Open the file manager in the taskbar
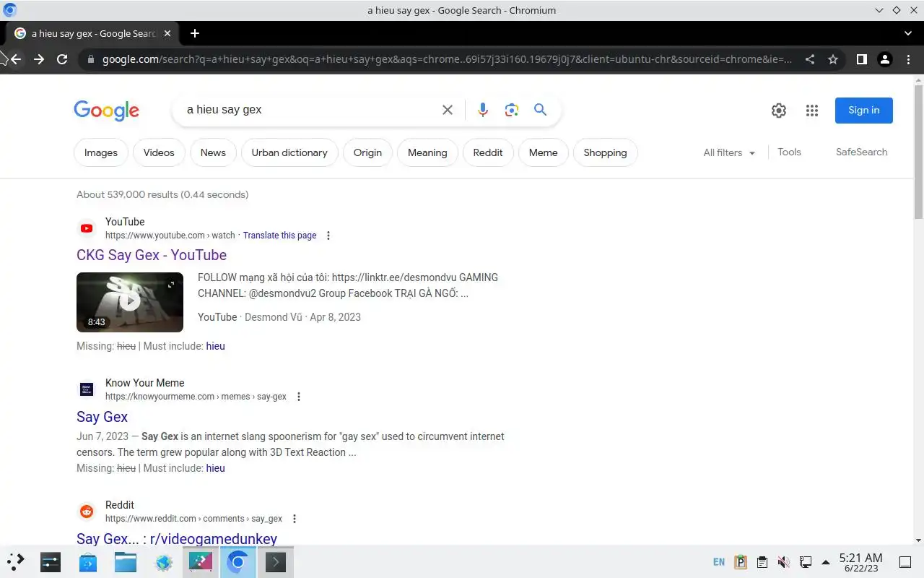The height and width of the screenshot is (578, 924). click(126, 562)
